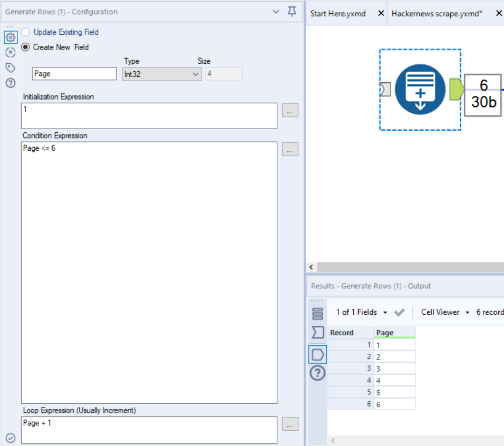This screenshot has height=446, width=504.
Task: Show input anchor data in Results
Action: 317,332
